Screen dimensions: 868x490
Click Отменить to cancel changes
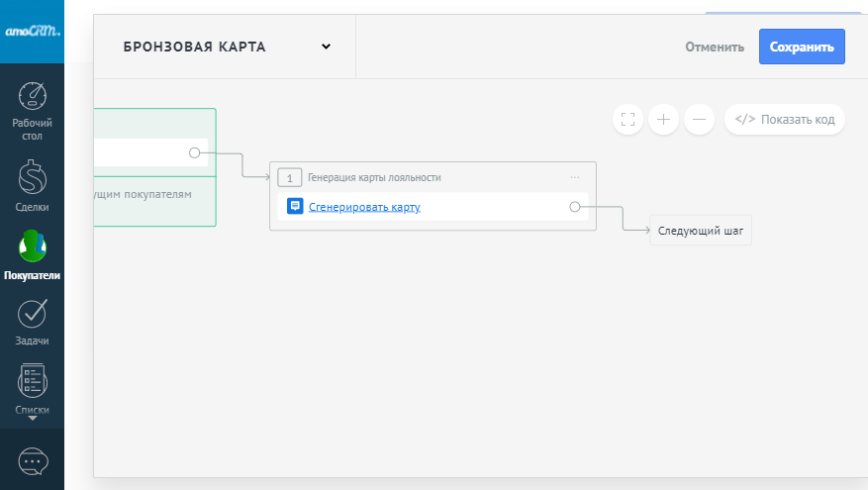[714, 47]
